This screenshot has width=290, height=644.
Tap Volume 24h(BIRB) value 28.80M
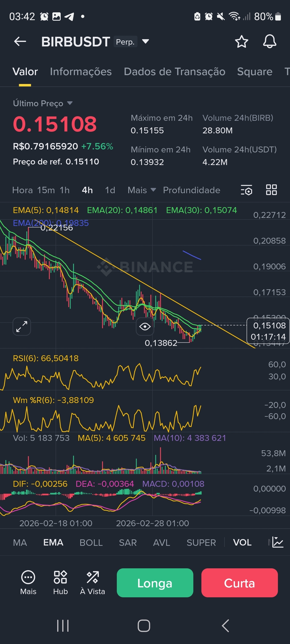(218, 130)
